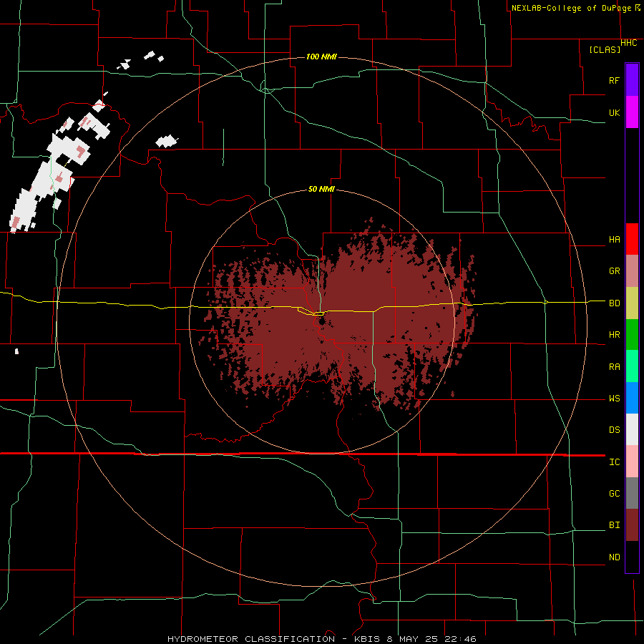
Task: Click the DS white legend swatch
Action: (632, 429)
